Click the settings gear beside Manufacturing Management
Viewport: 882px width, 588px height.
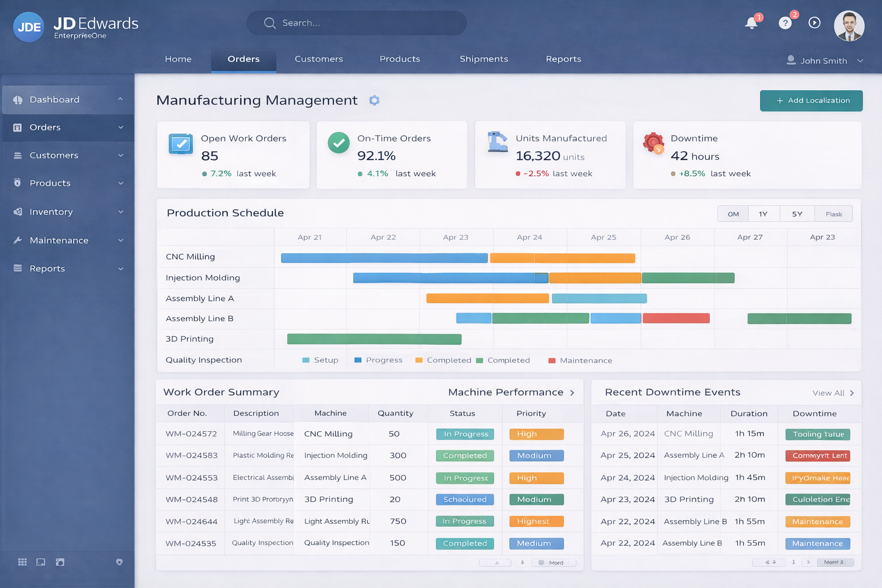tap(374, 100)
